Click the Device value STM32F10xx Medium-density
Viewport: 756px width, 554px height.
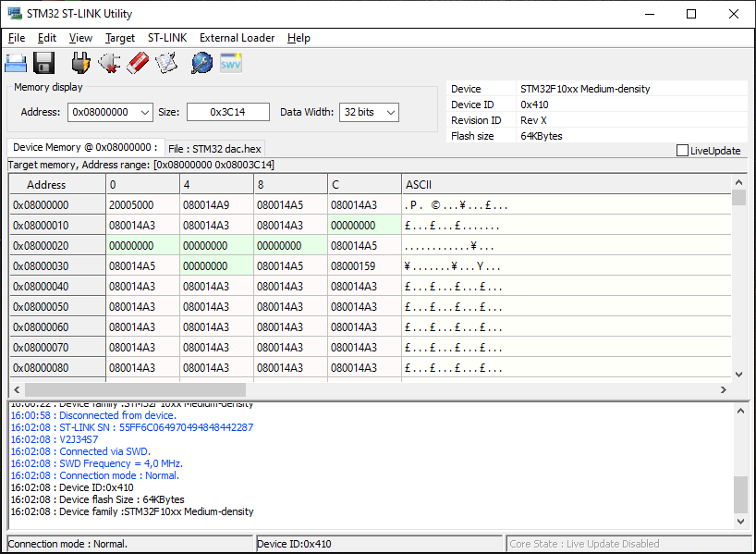585,89
